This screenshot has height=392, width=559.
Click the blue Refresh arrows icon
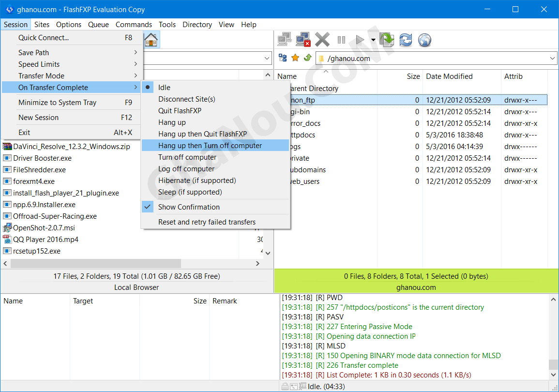point(406,40)
